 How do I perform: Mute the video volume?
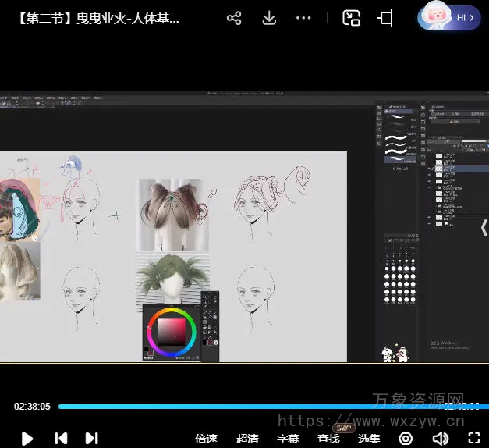pos(441,439)
